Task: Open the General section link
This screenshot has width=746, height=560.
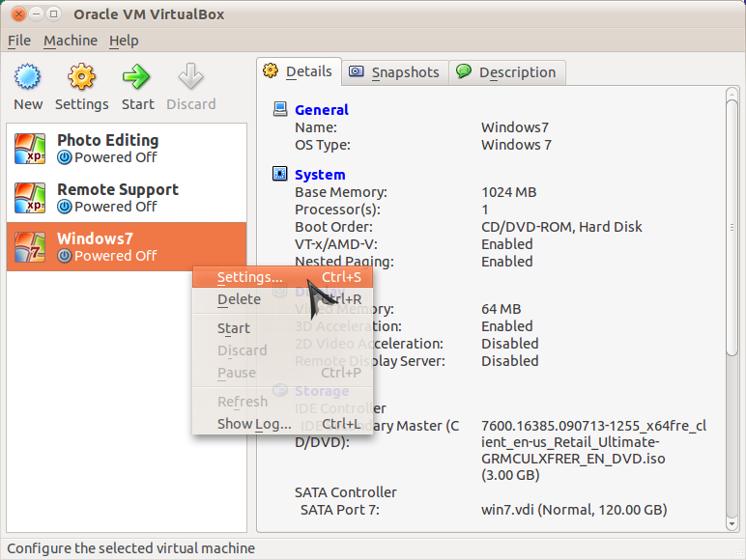Action: click(x=322, y=110)
